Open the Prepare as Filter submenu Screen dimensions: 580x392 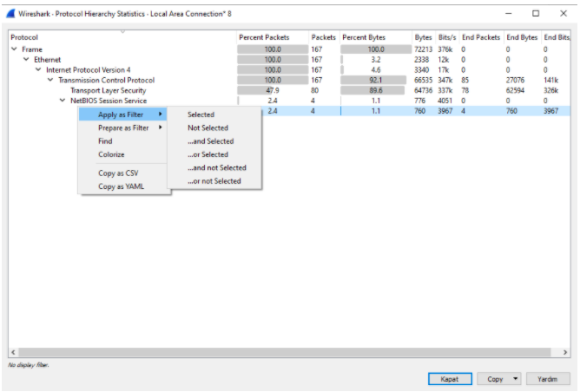click(122, 127)
